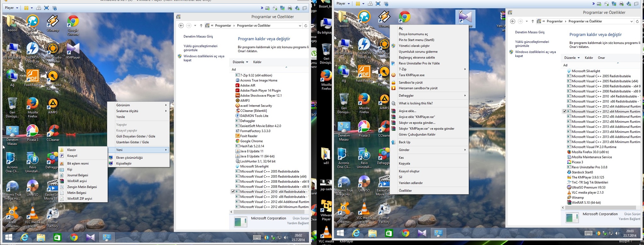Choose Tara KMPlayer.exe scan option
644x245 pixels.
411,75
